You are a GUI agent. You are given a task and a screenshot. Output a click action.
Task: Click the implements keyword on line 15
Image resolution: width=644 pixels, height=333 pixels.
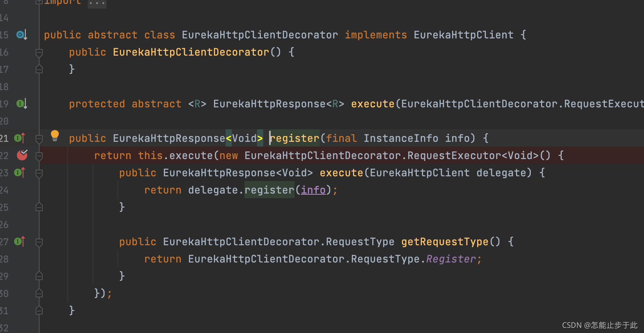(x=376, y=35)
